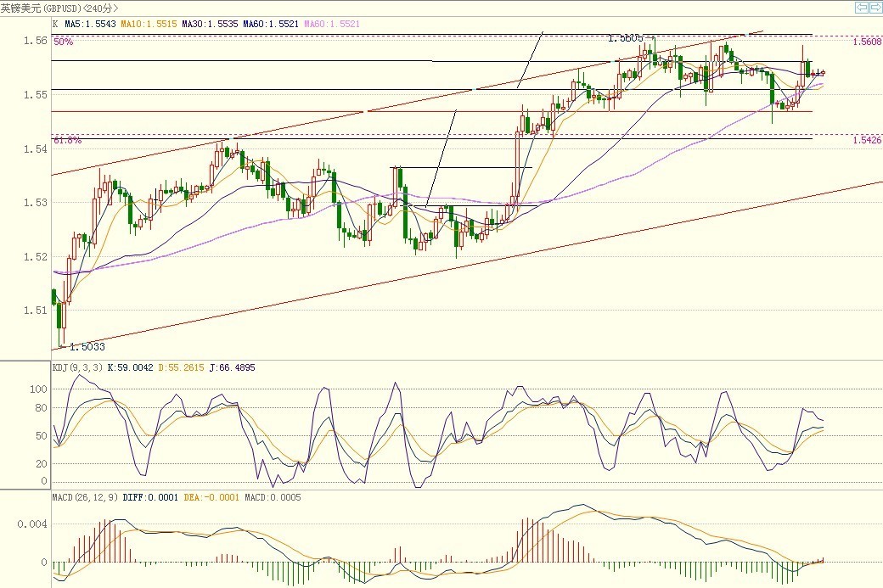Click the 1.5608 price level label
Viewport: 883px width, 588px height.
coord(867,42)
